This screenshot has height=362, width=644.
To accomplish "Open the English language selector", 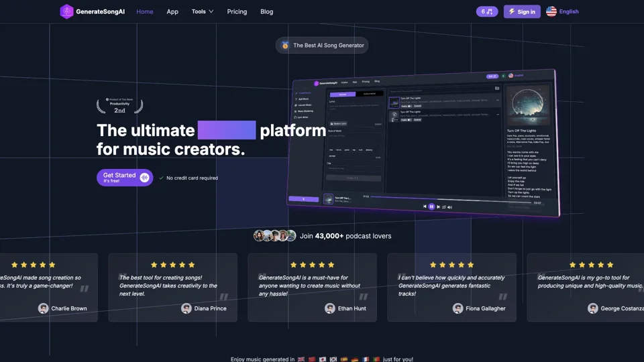I will click(562, 11).
